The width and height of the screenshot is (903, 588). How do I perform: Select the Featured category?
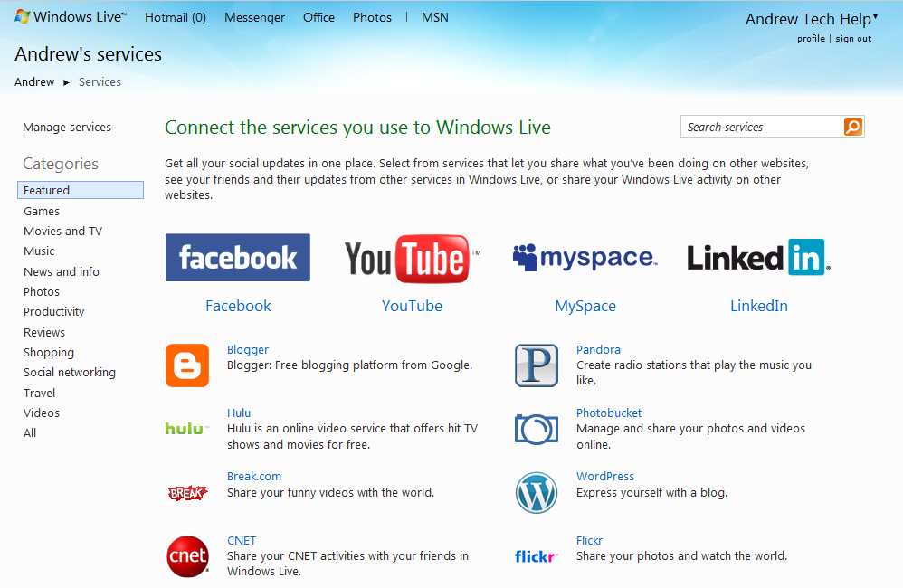coord(81,190)
